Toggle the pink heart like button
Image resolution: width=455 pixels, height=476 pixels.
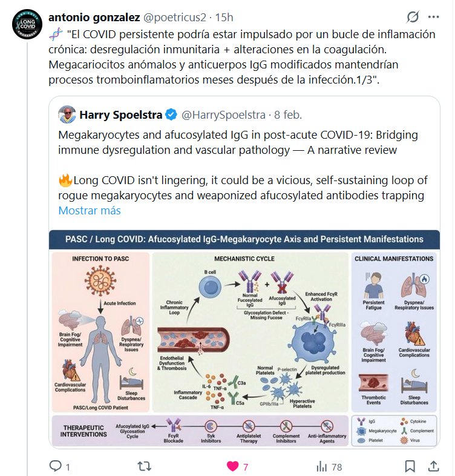[x=232, y=466]
